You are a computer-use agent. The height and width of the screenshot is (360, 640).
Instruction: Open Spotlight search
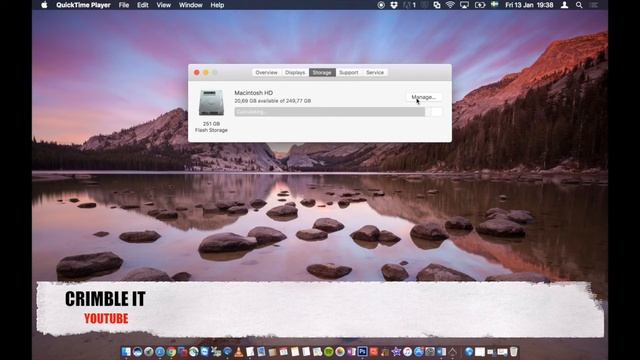(x=579, y=5)
